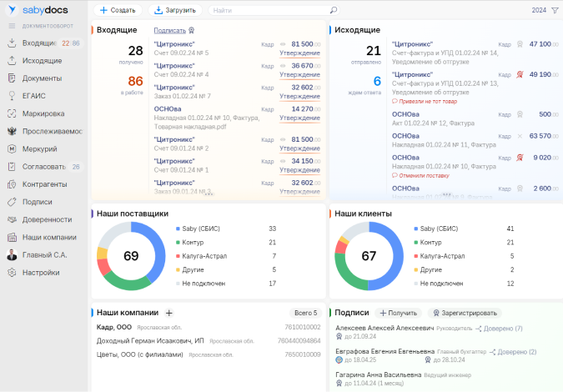Click eye icon on Счет № 5 row
The width and height of the screenshot is (563, 392).
point(283,44)
